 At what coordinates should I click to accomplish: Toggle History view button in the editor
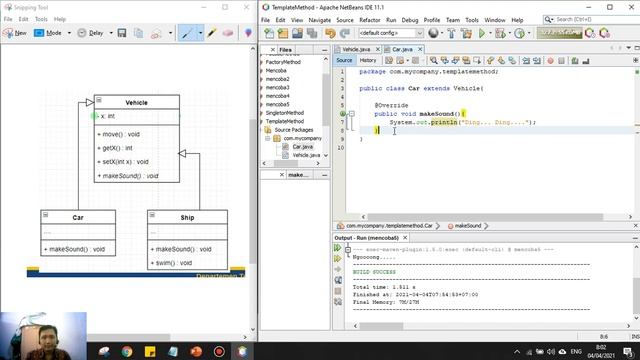(368, 60)
